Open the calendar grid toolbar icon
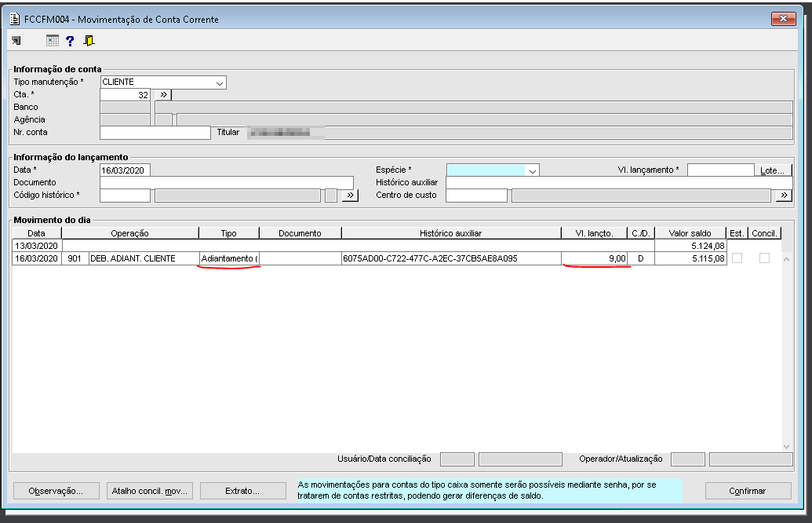This screenshot has height=523, width=812. click(x=53, y=40)
